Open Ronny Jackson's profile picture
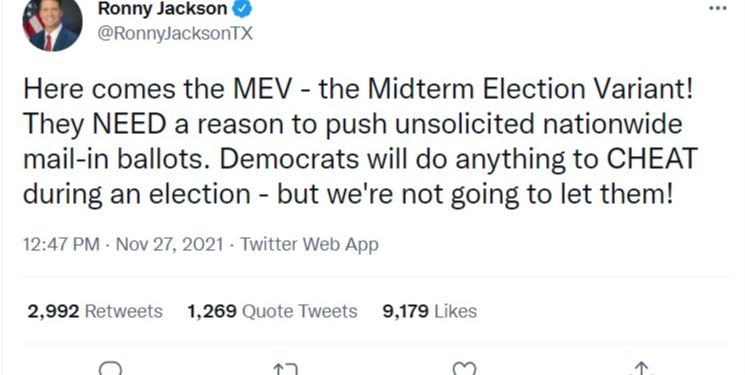745x375 pixels. tap(52, 23)
